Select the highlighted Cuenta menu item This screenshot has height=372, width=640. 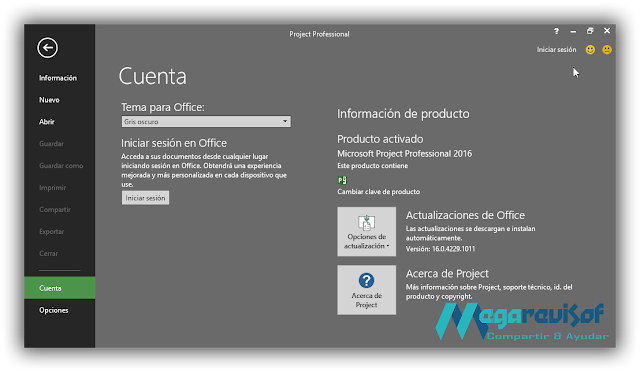[x=60, y=288]
